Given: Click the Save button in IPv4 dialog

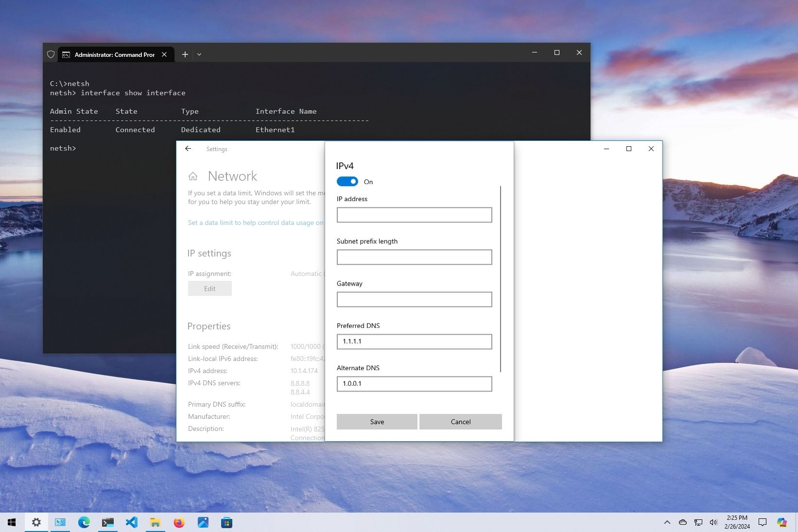Looking at the screenshot, I should [x=377, y=422].
